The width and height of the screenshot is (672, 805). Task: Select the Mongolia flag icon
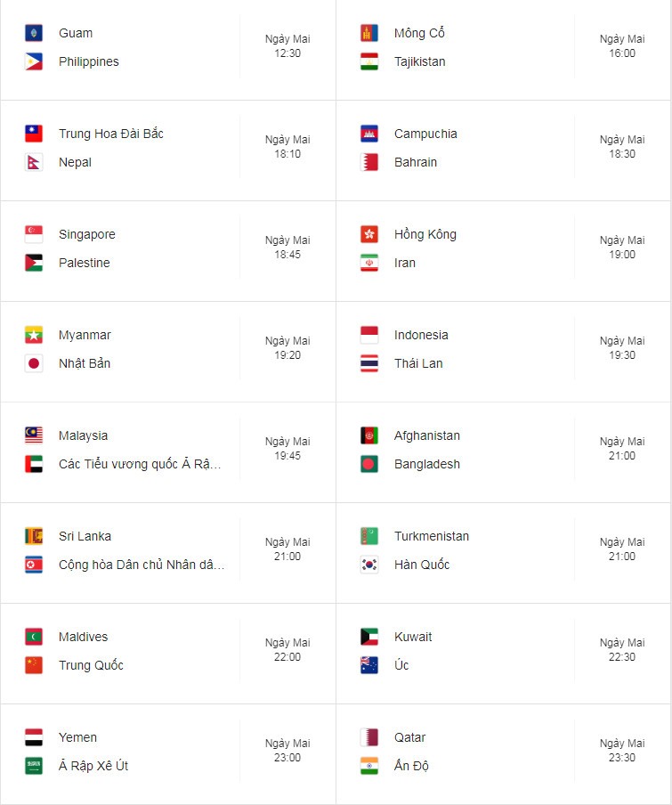369,33
